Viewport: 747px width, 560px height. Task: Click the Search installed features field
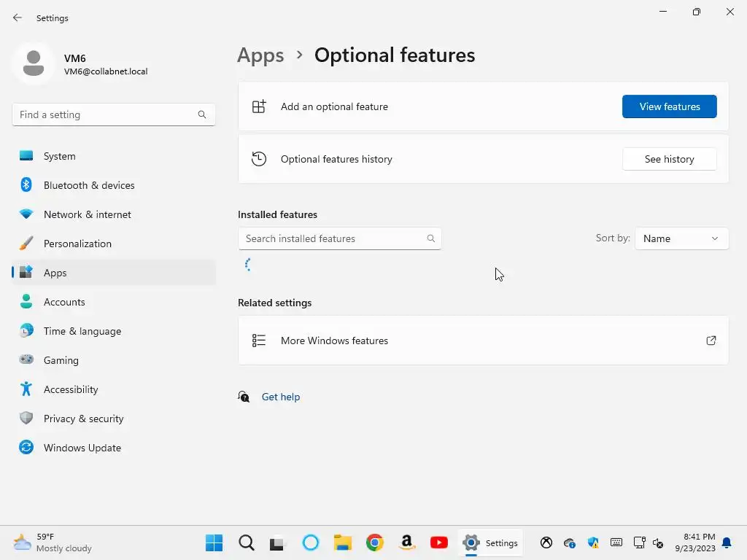pos(332,238)
